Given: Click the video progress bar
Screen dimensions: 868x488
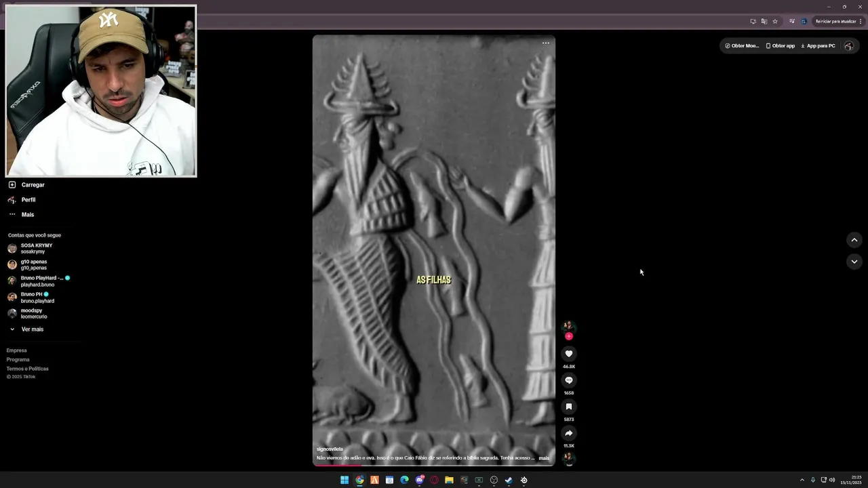Looking at the screenshot, I should (434, 465).
